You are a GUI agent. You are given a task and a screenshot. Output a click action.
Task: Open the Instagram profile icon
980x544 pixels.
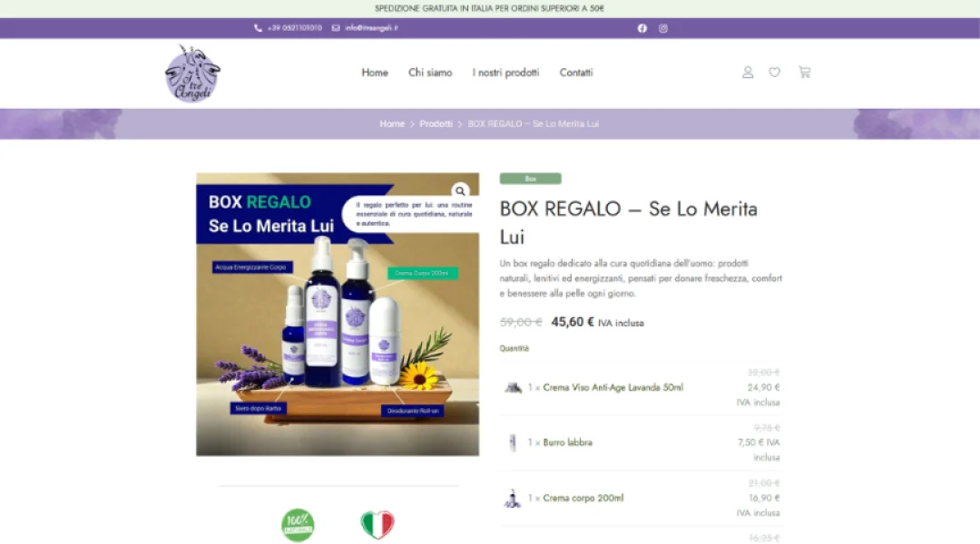[x=662, y=28]
